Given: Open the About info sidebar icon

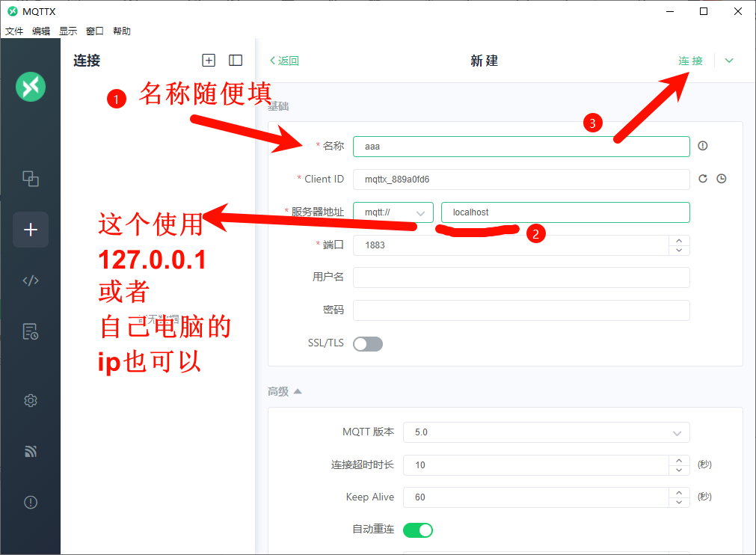Looking at the screenshot, I should point(31,503).
